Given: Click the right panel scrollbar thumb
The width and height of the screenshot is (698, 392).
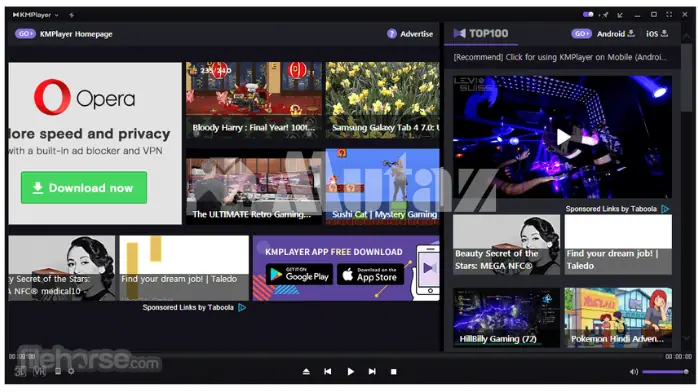Looking at the screenshot, I should tap(687, 78).
